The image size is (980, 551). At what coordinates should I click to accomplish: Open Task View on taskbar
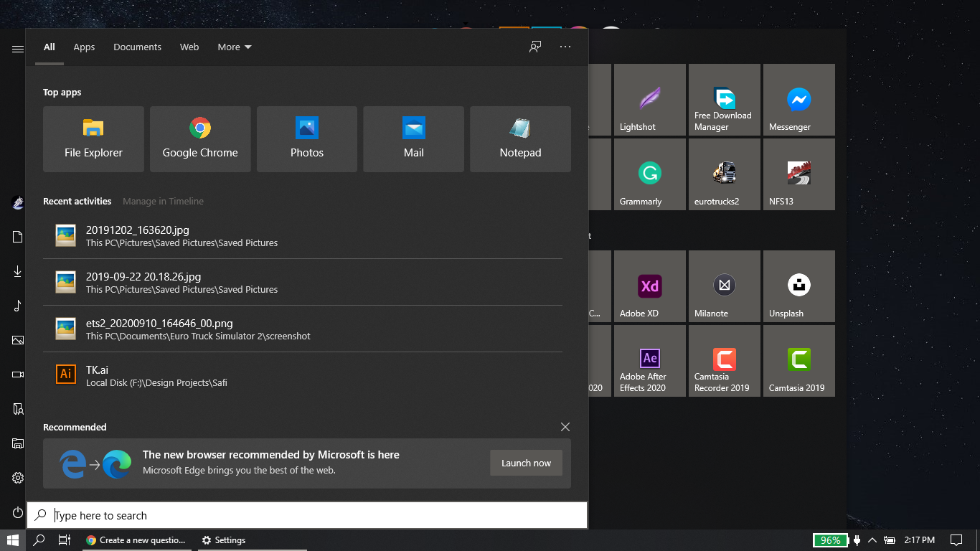65,540
